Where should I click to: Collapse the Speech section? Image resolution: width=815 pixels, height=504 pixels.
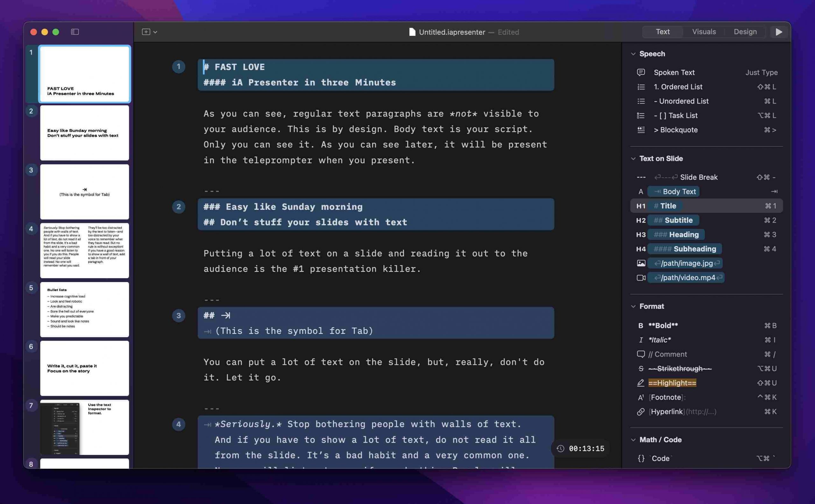(x=633, y=54)
